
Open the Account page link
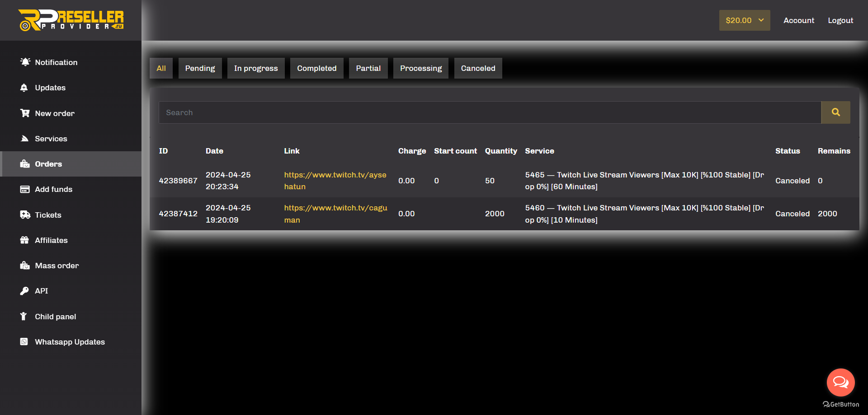click(x=799, y=20)
